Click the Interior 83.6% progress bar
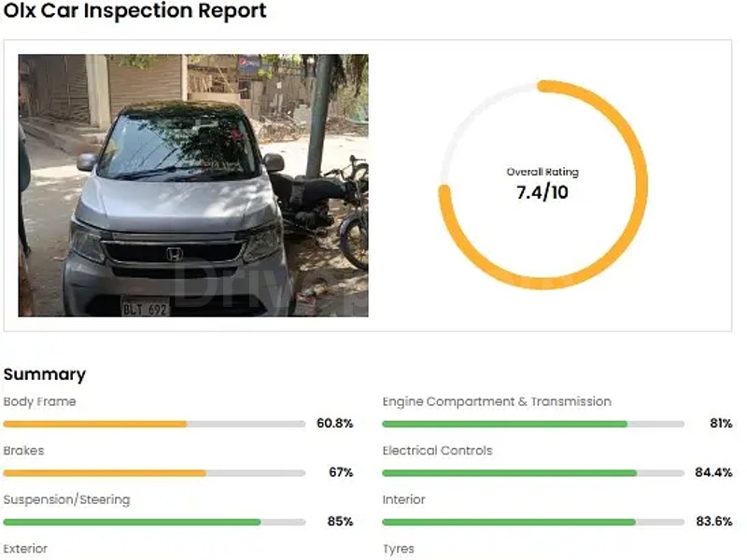This screenshot has height=560, width=747. click(x=533, y=522)
